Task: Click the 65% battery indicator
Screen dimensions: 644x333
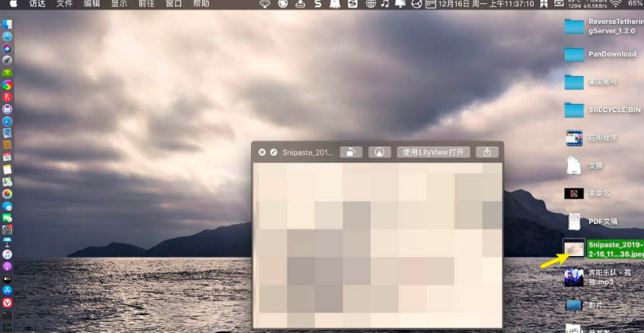Action: click(x=635, y=4)
